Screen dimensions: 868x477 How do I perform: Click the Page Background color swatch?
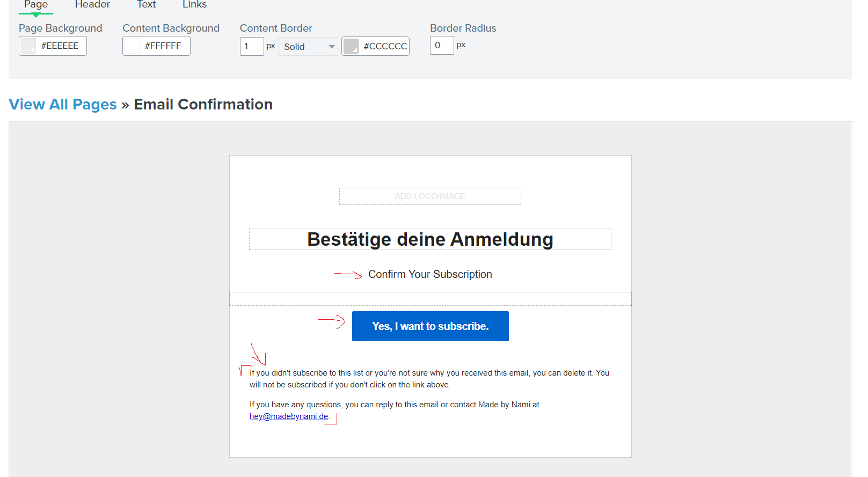tap(28, 46)
